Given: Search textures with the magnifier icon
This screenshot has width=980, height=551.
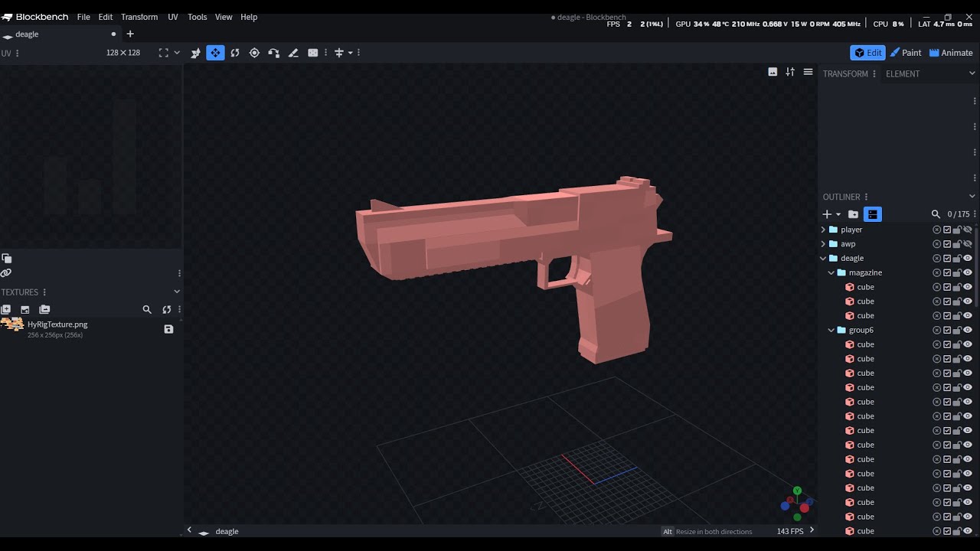Looking at the screenshot, I should point(147,310).
